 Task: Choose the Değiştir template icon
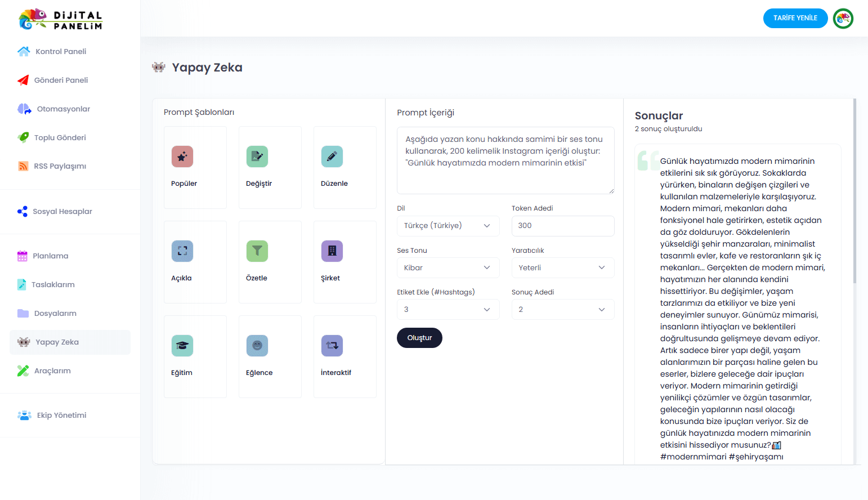(x=257, y=157)
